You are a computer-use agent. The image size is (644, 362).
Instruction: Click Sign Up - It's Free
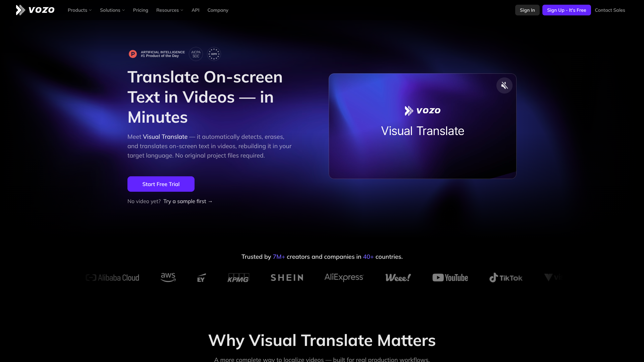[x=566, y=10]
